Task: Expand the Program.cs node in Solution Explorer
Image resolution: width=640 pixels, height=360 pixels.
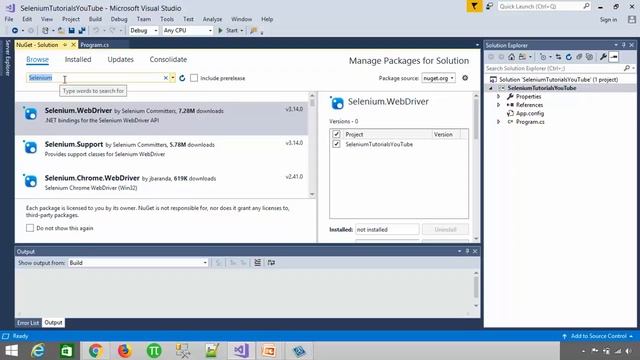Action: point(498,122)
